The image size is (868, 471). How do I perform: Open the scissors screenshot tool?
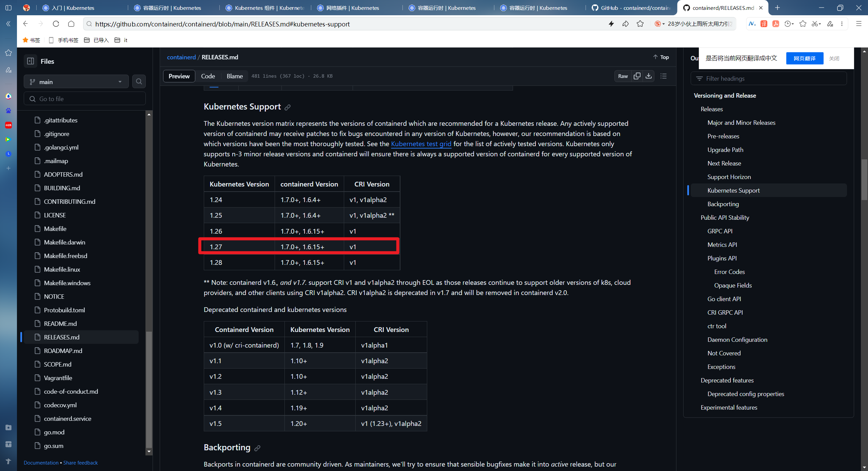click(x=814, y=24)
